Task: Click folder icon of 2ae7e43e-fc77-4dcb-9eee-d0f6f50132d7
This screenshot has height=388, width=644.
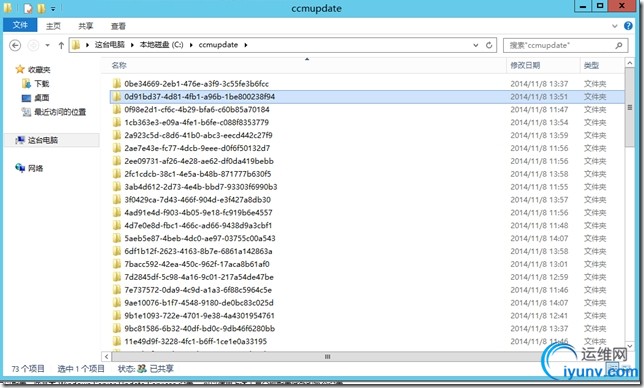Action: (x=117, y=148)
